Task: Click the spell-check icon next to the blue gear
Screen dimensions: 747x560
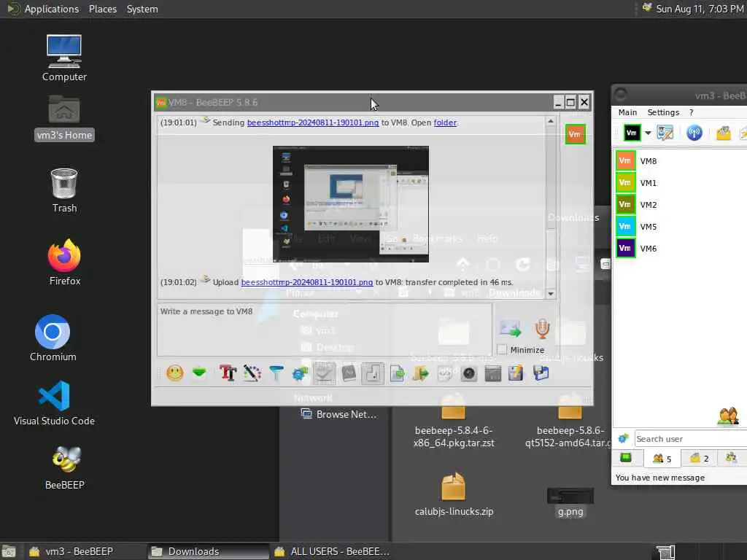Action: [324, 373]
